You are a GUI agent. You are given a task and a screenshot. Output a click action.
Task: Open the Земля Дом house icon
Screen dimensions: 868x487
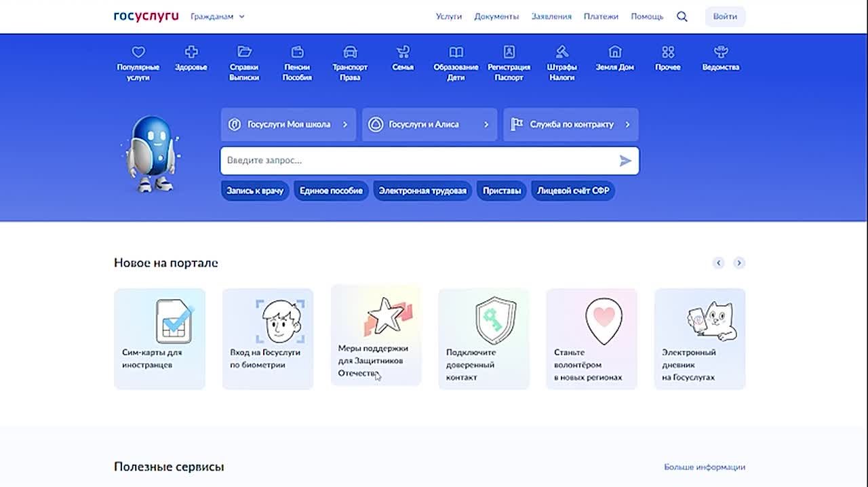point(614,52)
